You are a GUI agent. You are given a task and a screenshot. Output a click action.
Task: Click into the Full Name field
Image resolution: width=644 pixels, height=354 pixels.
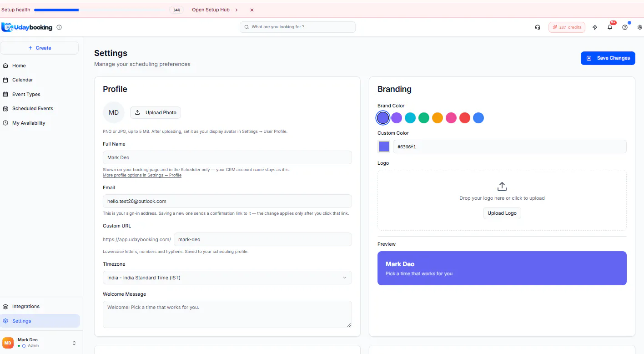click(227, 157)
